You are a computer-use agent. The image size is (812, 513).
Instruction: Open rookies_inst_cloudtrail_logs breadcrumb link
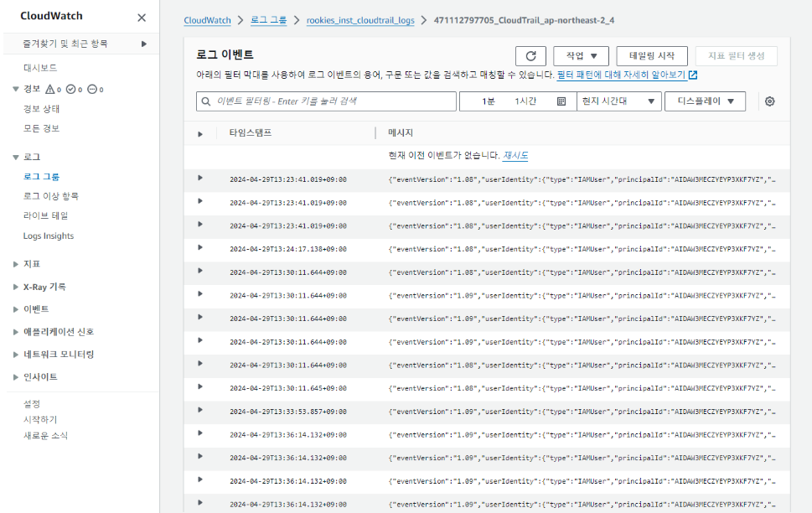tap(360, 20)
